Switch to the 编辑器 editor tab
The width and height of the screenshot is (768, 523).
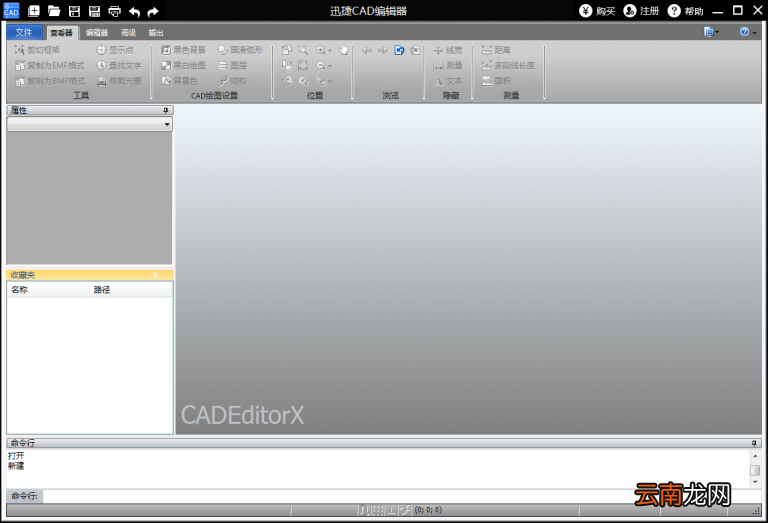pos(96,32)
